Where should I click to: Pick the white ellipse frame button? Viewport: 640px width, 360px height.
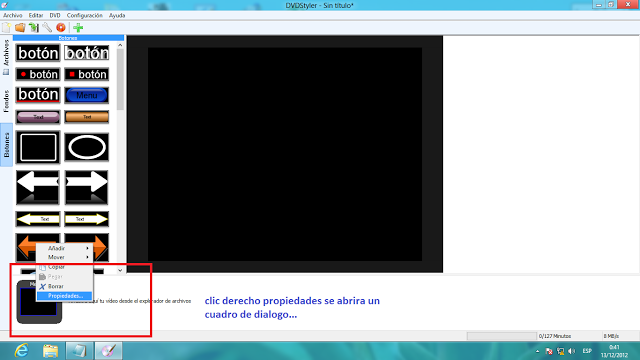tap(87, 147)
